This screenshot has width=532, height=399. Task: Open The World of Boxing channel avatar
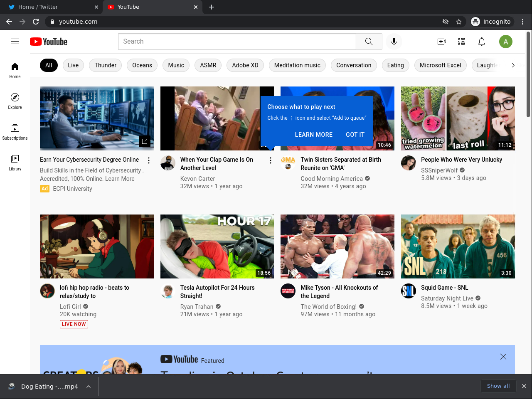click(x=288, y=291)
